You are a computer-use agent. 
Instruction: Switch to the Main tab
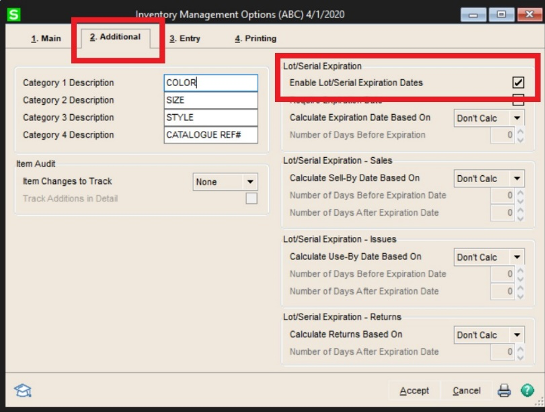(x=46, y=38)
